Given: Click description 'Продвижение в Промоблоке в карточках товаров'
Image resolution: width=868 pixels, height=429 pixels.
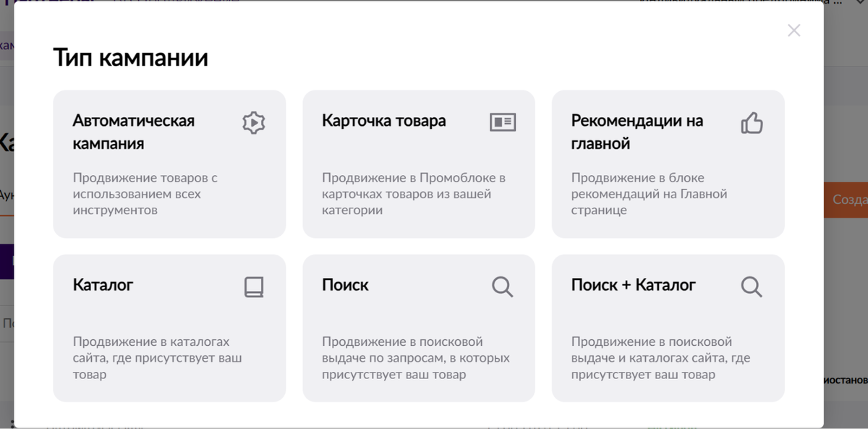Looking at the screenshot, I should 414,194.
